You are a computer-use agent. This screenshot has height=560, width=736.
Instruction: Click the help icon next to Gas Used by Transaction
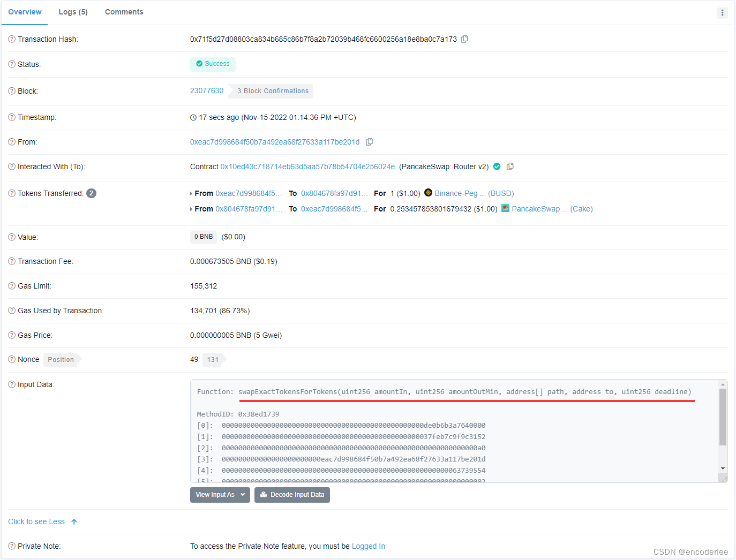pos(12,311)
